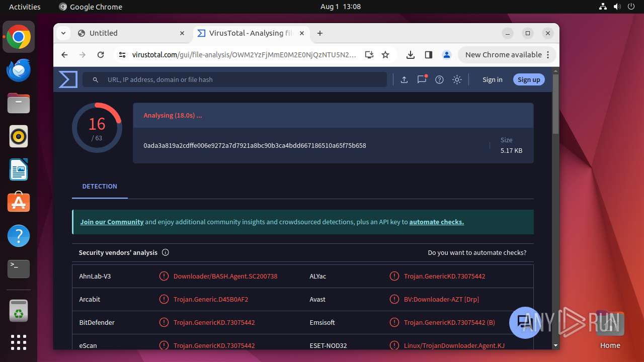The height and width of the screenshot is (362, 644).
Task: Open Activities overview
Action: (25, 7)
